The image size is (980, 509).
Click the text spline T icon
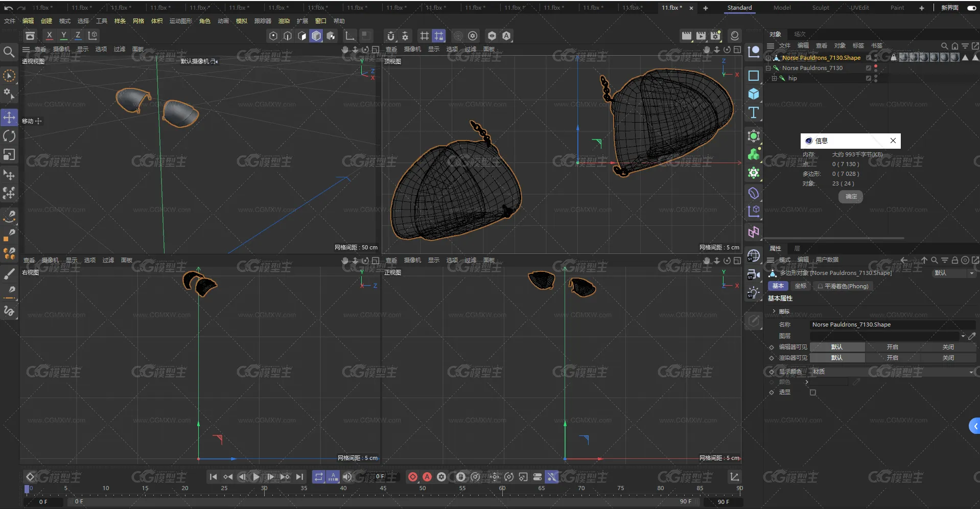(x=754, y=112)
